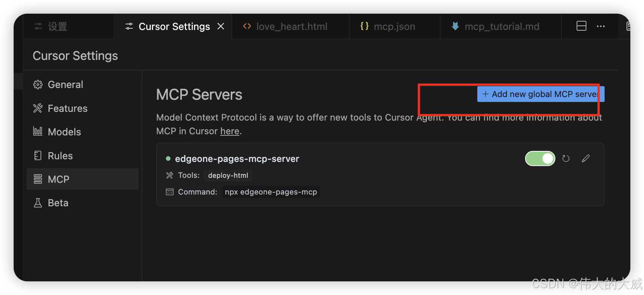This screenshot has width=644, height=295.
Task: Select the MCP settings section
Action: click(83, 179)
